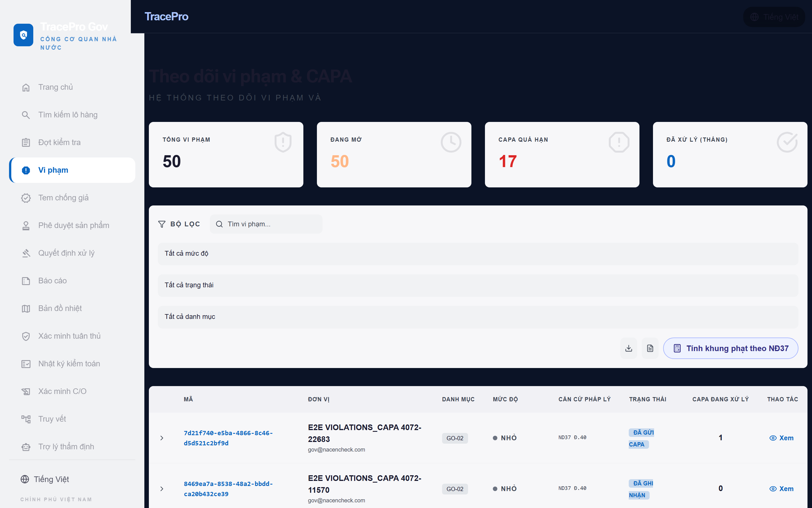This screenshot has width=812, height=508.
Task: Click Xem for unit 4072-22683
Action: click(782, 438)
